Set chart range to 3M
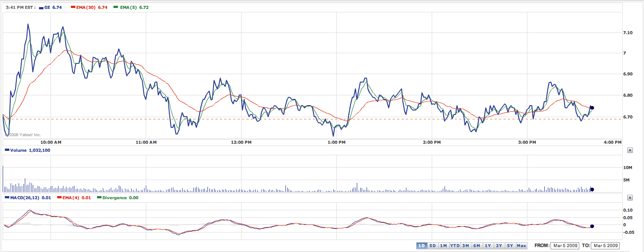Viewport: 644px width, 252px height. 466,246
